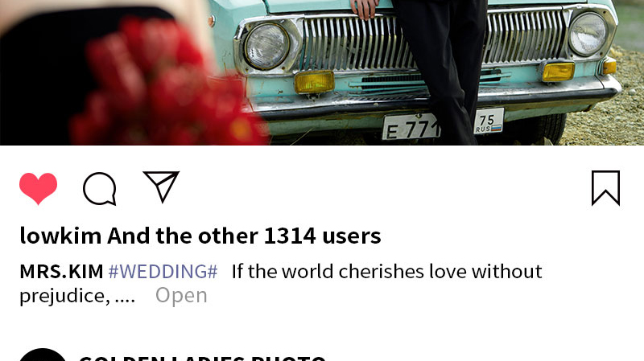Unlike the post with the red heart

38,188
